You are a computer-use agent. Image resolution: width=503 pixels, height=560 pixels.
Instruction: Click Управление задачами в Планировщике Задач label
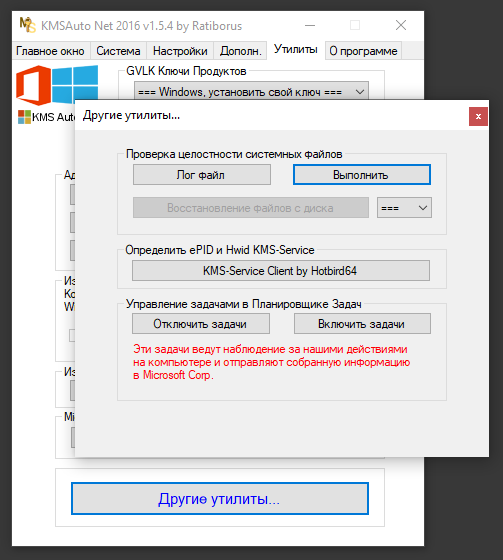point(244,304)
